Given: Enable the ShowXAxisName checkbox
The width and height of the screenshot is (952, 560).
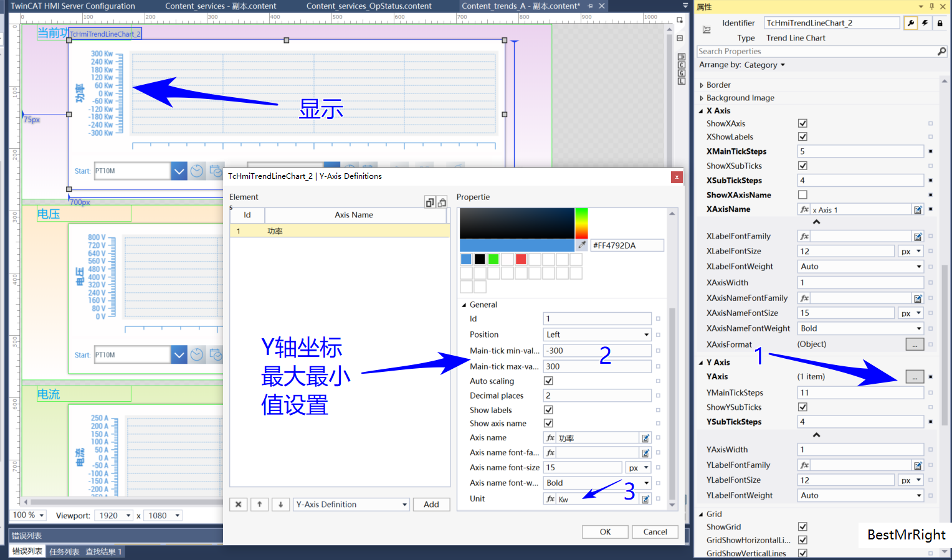Looking at the screenshot, I should pyautogui.click(x=802, y=194).
